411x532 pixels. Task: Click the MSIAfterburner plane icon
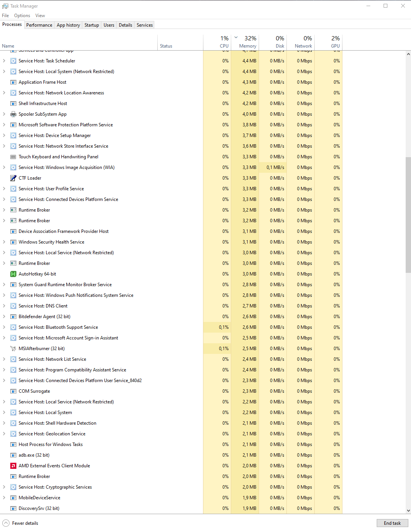click(x=13, y=349)
